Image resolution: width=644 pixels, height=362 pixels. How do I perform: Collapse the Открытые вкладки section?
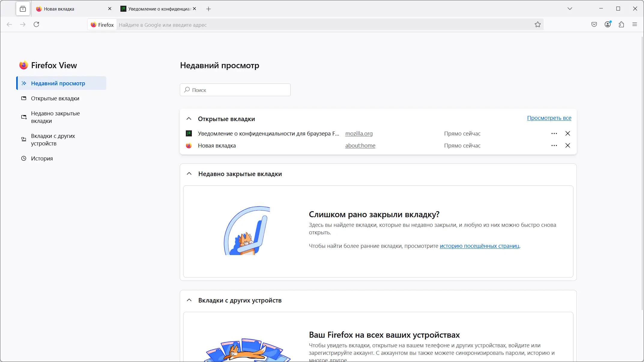click(189, 119)
